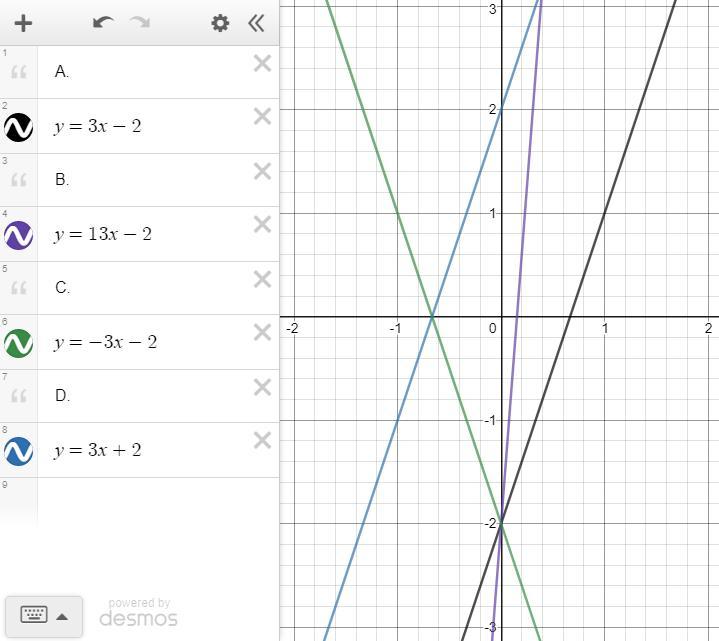
Task: Click the shared y-intercept at (0, −2)
Action: pyautogui.click(x=501, y=523)
